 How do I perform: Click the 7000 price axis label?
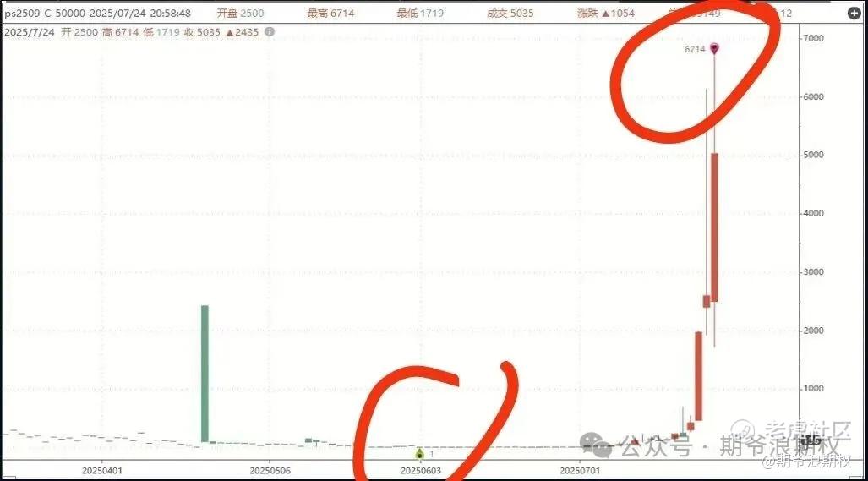(x=814, y=38)
